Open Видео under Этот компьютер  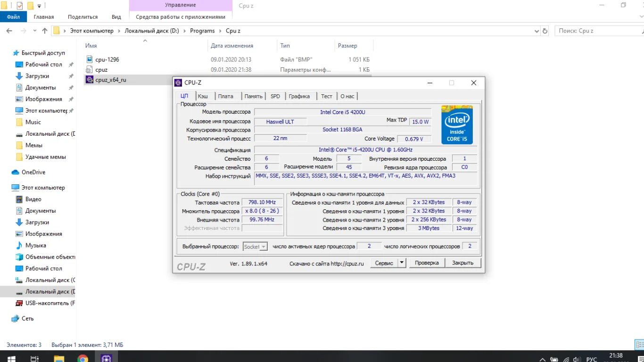(x=33, y=199)
